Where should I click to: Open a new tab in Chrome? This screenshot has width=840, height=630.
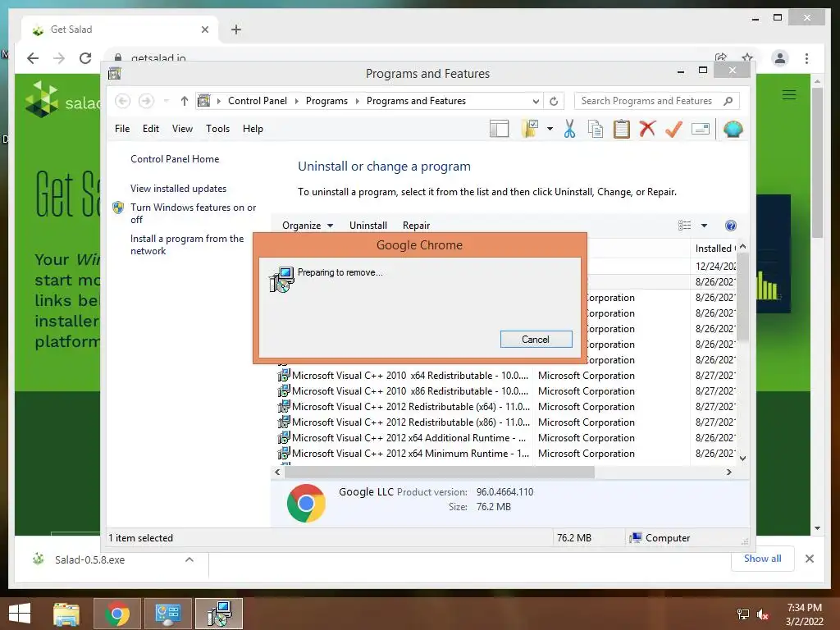[x=236, y=30]
